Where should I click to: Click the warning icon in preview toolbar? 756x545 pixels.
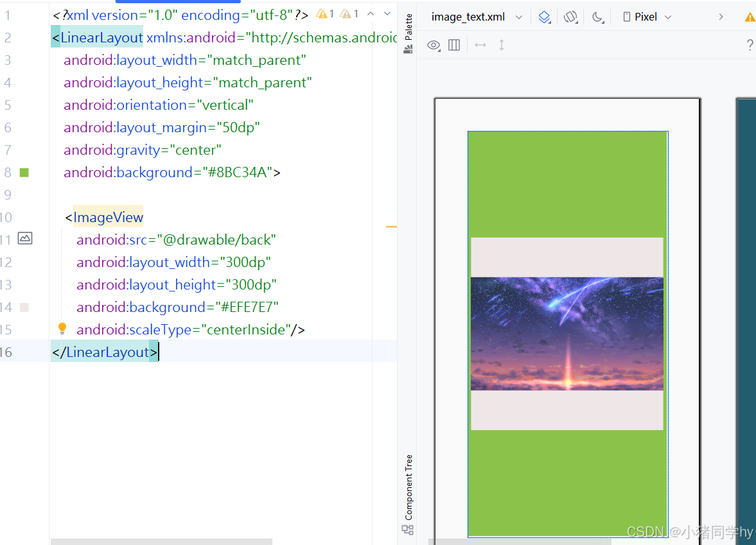click(x=750, y=17)
